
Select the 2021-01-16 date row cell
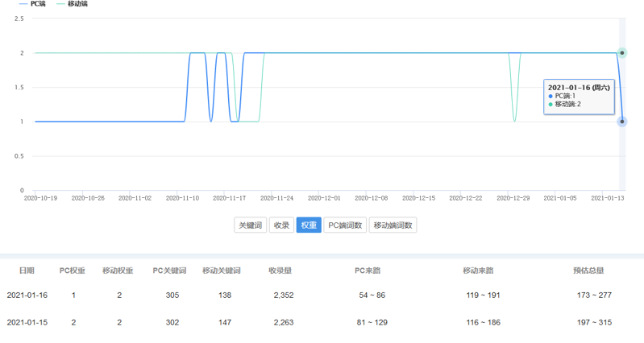pos(27,295)
